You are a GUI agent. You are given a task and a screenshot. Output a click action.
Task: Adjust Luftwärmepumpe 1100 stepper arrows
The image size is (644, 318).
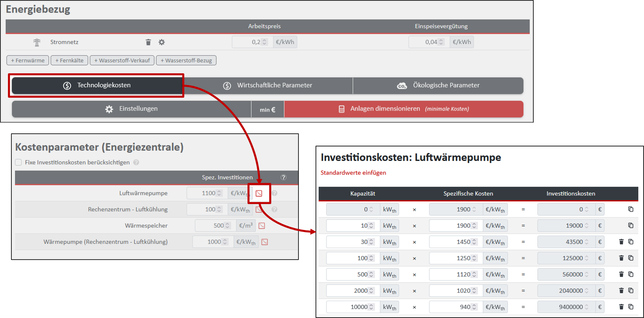tap(219, 193)
